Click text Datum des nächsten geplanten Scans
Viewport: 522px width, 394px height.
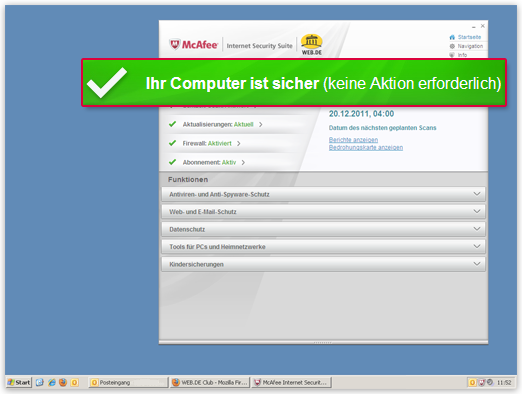[382, 128]
